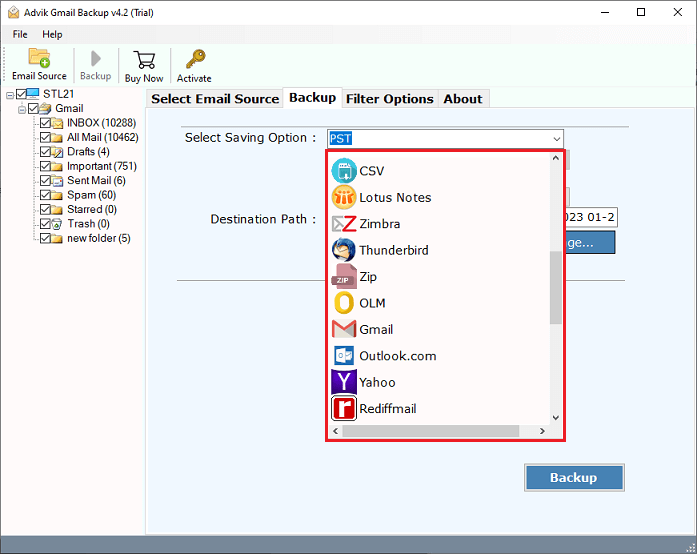Click the list scroll up arrow
Screen dimensions: 697x554
tap(556, 158)
